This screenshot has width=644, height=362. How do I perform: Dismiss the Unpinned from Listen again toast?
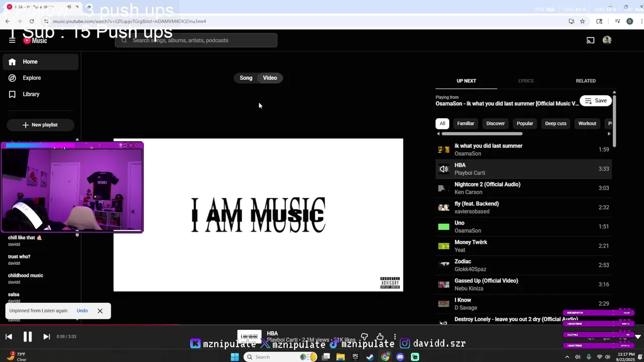tap(100, 311)
